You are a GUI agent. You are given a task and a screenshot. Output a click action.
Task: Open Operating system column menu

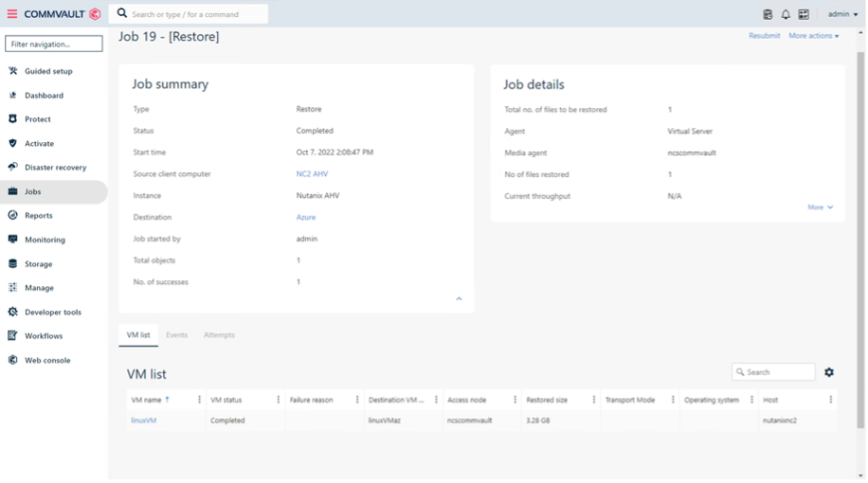tap(751, 400)
